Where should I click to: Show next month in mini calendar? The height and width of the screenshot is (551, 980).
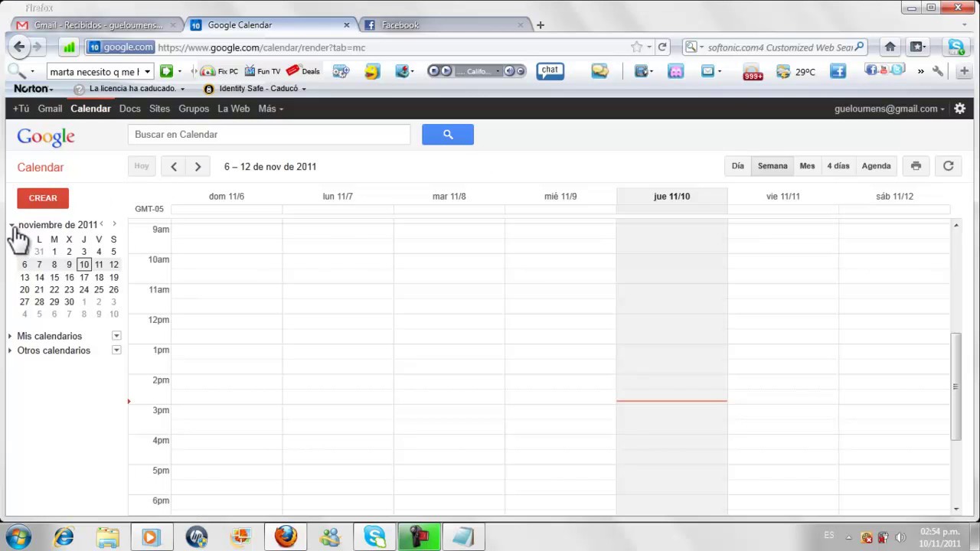114,224
